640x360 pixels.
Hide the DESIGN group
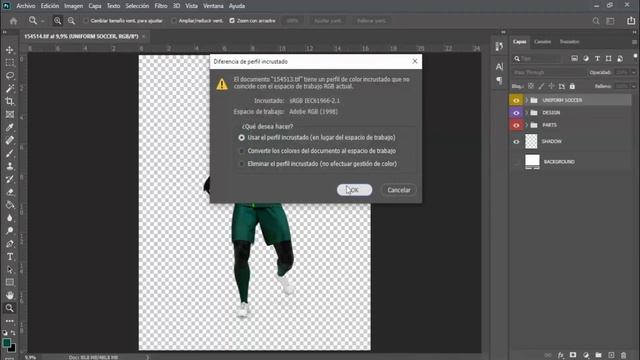[516, 113]
